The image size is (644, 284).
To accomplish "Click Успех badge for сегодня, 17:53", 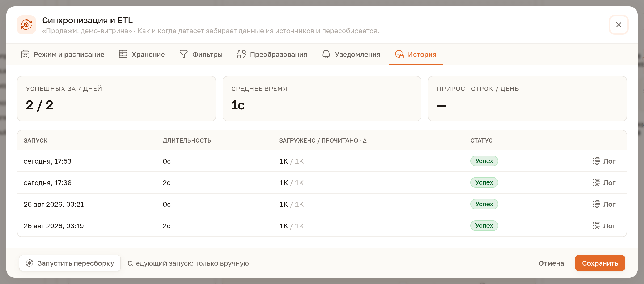I will pos(484,161).
